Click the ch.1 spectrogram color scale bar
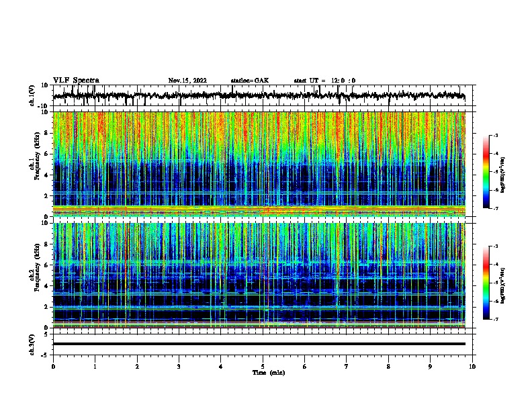Viewport: 532px width, 411px height. point(486,172)
